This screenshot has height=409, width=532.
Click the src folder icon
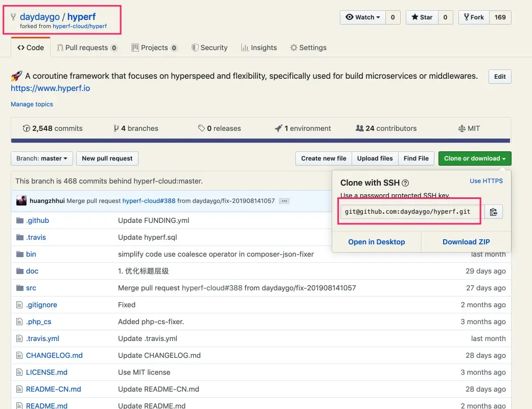(x=20, y=288)
